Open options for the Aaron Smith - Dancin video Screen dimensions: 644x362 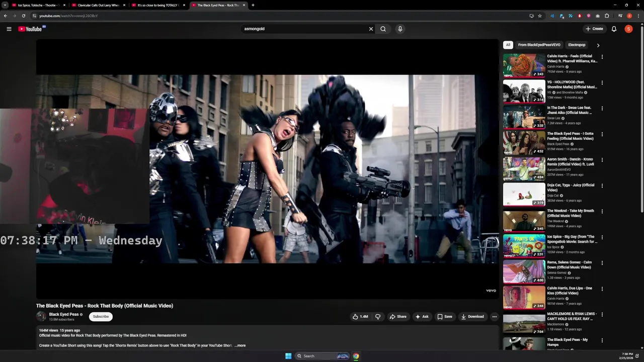602,160
